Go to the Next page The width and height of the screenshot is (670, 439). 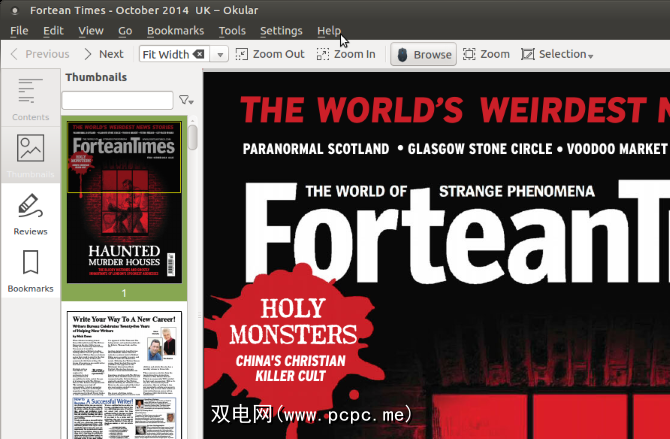[x=104, y=54]
